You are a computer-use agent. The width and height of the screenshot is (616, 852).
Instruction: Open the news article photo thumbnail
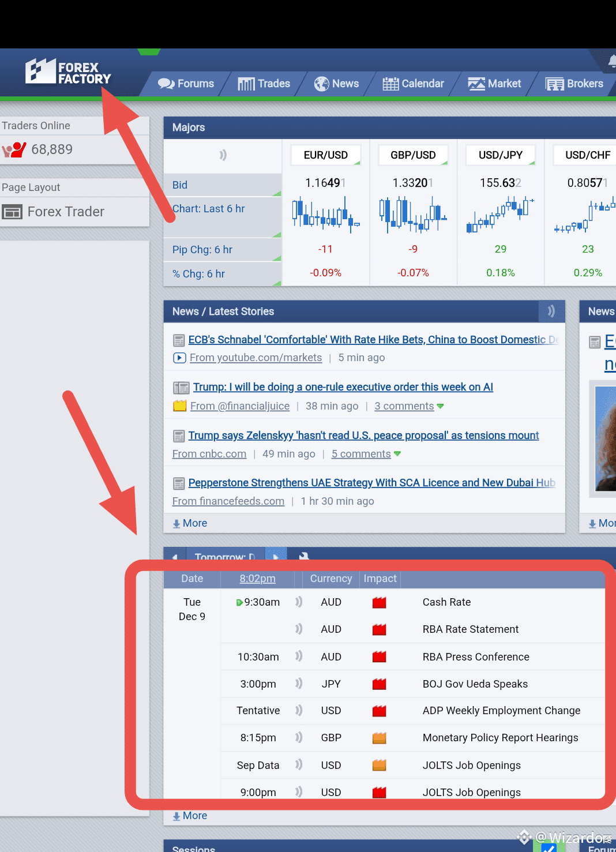click(605, 439)
